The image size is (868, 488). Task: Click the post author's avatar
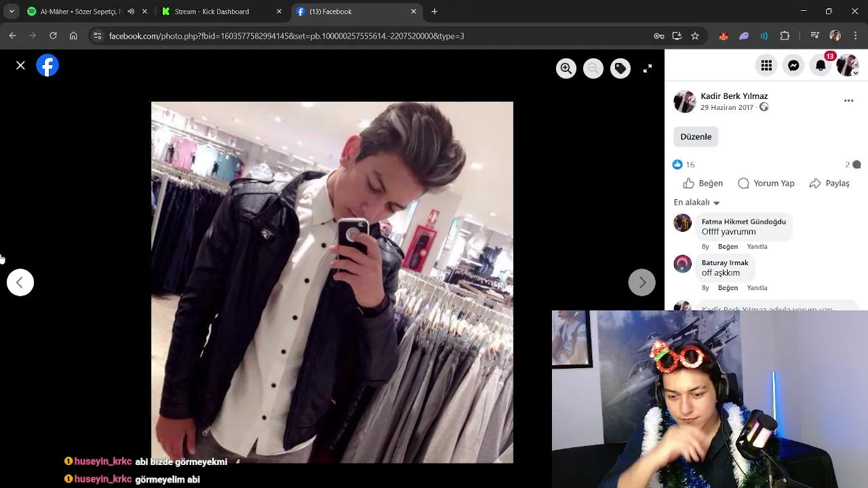click(685, 102)
